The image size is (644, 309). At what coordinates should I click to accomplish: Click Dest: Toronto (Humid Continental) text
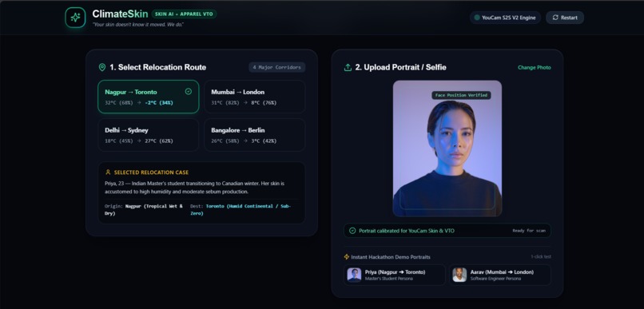(x=241, y=210)
